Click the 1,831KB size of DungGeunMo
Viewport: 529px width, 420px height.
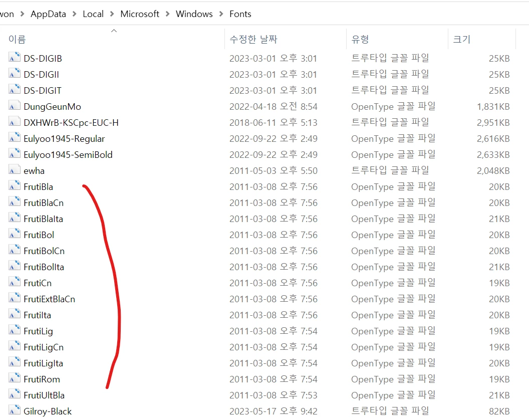pyautogui.click(x=493, y=107)
